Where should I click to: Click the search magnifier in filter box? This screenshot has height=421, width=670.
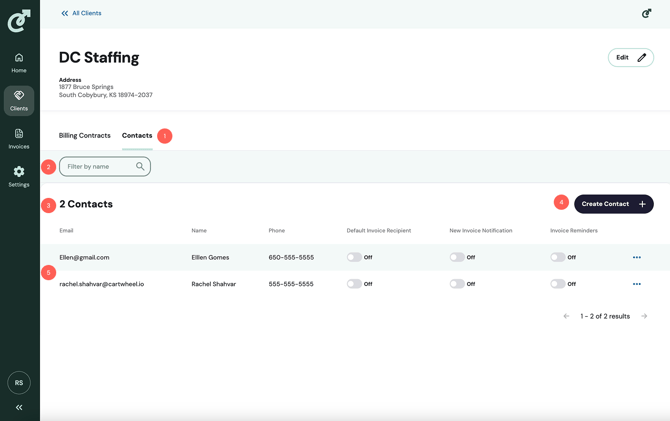[140, 167]
